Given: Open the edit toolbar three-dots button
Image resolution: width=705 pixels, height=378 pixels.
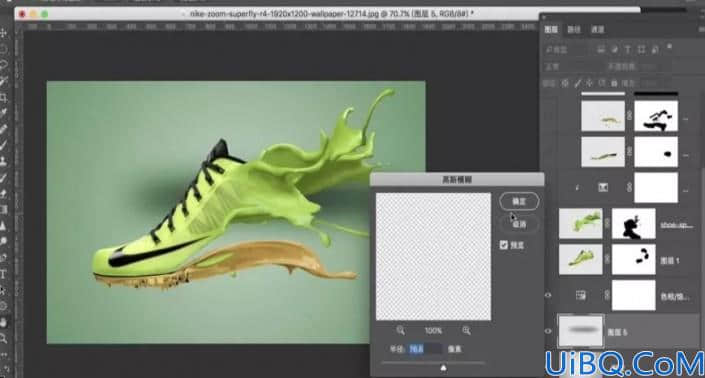Looking at the screenshot, I should (x=4, y=354).
